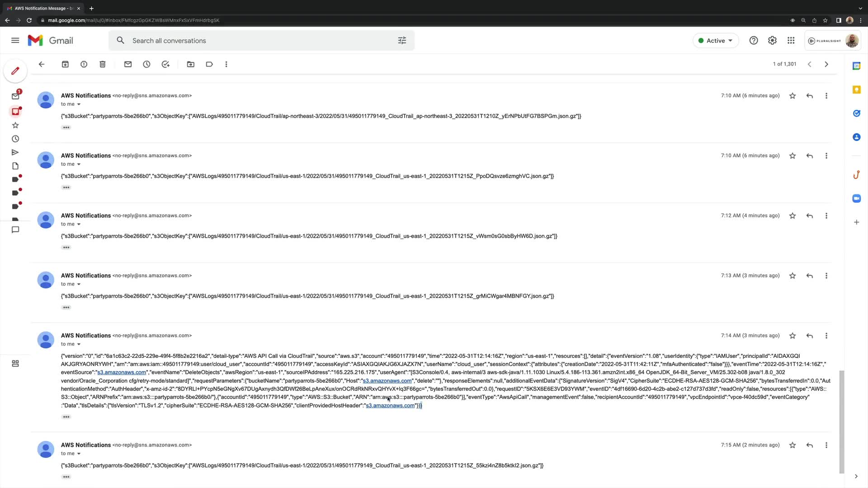Open the main menu hamburger
Screen dimensions: 868x488
15,41
